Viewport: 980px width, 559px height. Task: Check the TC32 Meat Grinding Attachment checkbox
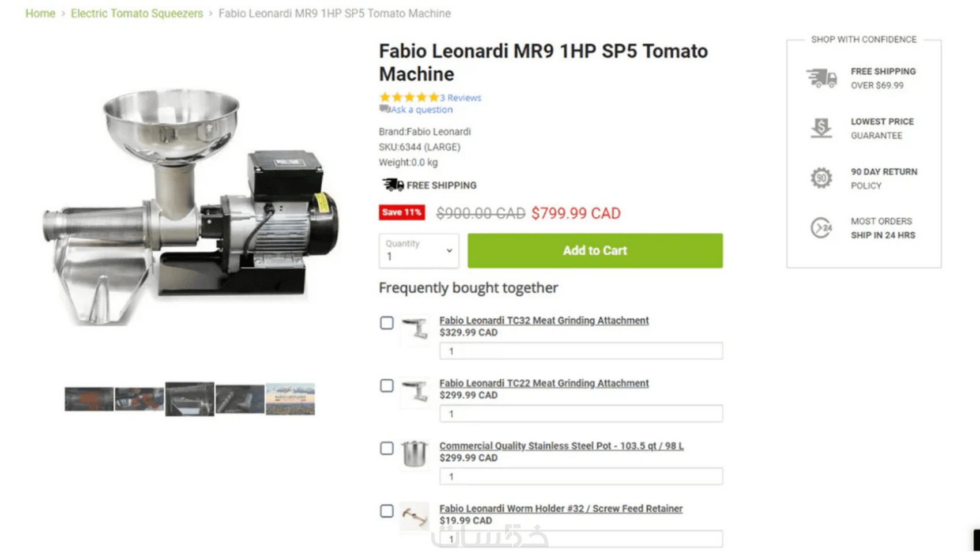pyautogui.click(x=387, y=323)
